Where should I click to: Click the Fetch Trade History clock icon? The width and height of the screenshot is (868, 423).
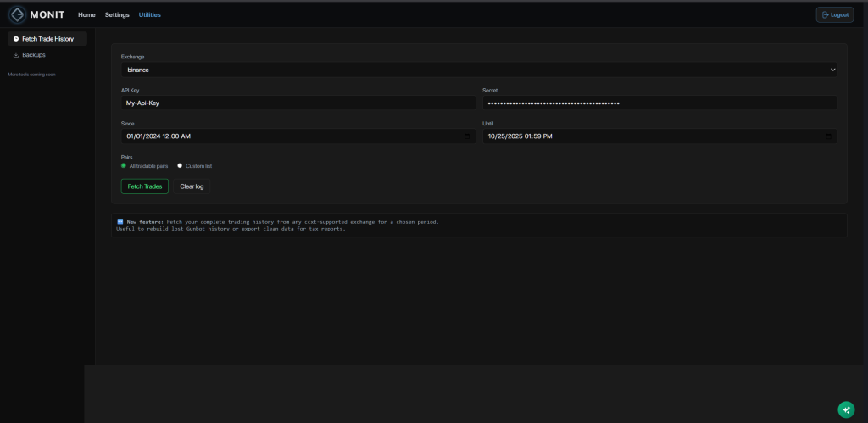pos(16,39)
